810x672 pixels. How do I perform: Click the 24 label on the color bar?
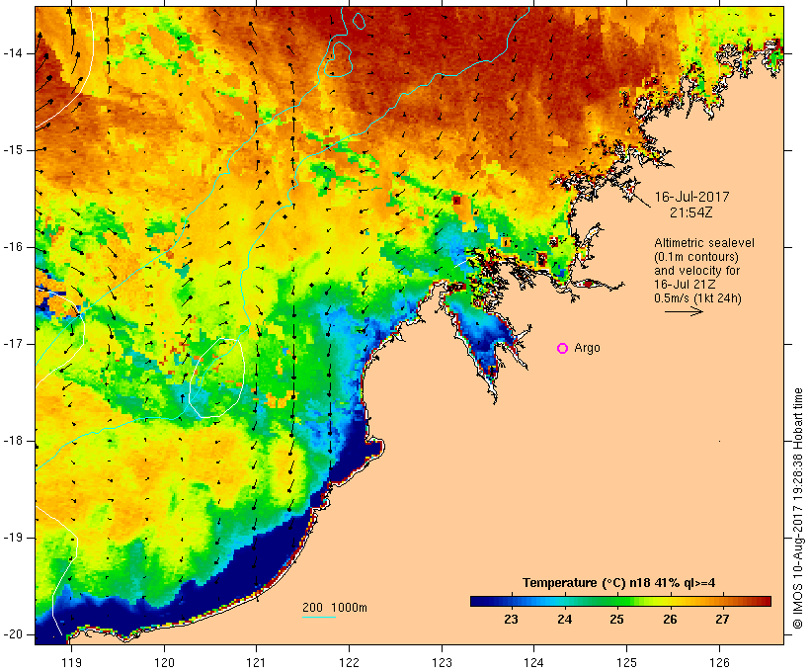(564, 619)
